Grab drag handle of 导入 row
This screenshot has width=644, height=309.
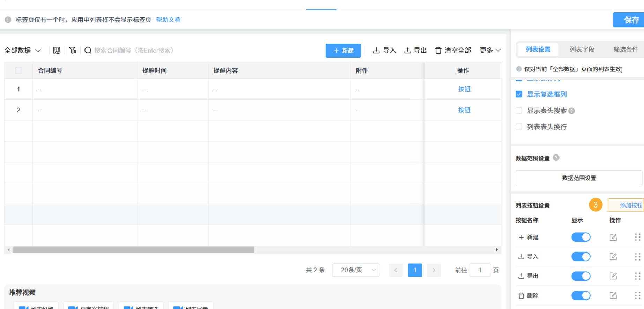637,257
